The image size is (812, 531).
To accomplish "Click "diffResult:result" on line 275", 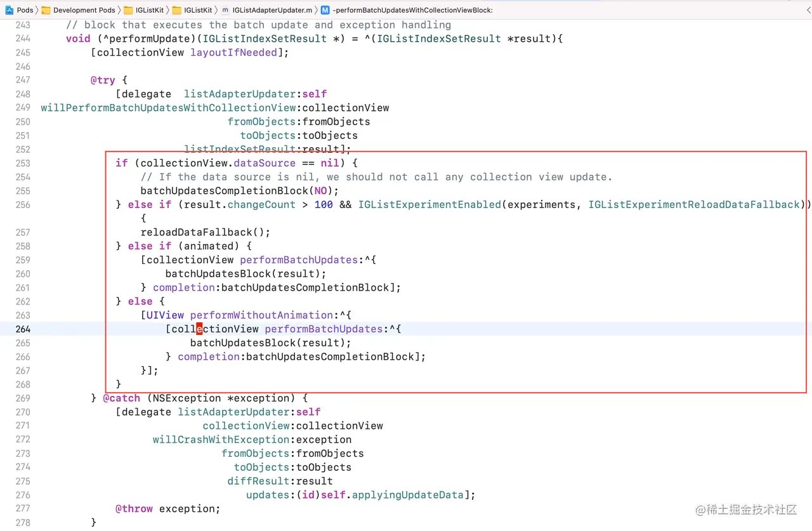I will pyautogui.click(x=280, y=481).
